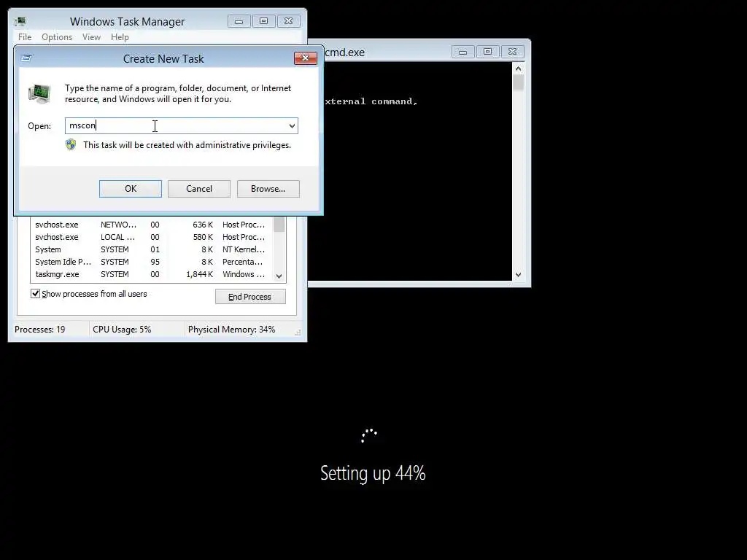The height and width of the screenshot is (560, 747).
Task: Click the administrative privileges shield icon
Action: click(x=71, y=145)
